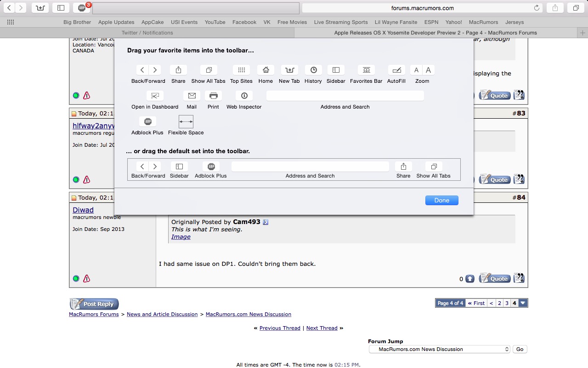Image resolution: width=588 pixels, height=368 pixels.
Task: Open Live Streaming Sports bookmark
Action: [x=341, y=22]
